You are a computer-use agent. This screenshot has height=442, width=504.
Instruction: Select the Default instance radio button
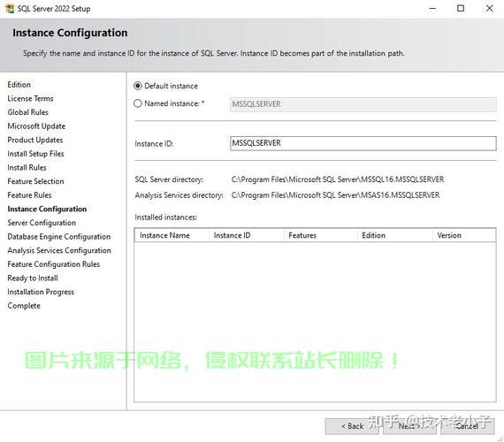pyautogui.click(x=138, y=86)
